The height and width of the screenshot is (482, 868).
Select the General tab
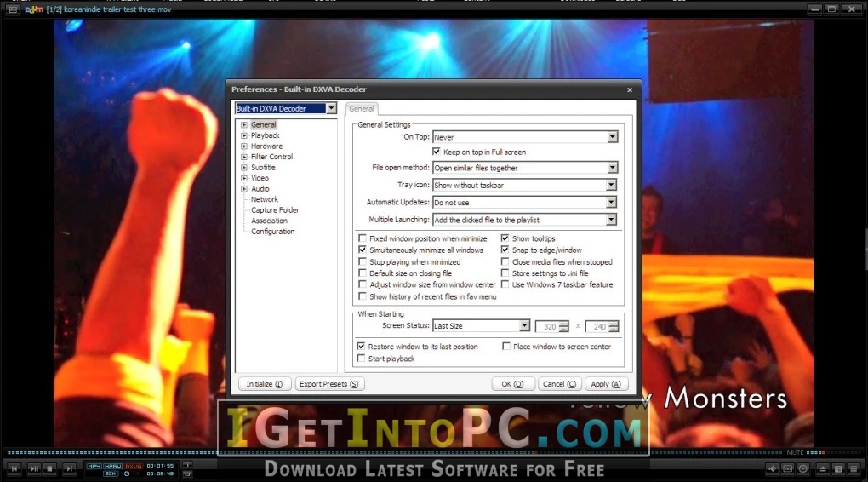(x=362, y=109)
